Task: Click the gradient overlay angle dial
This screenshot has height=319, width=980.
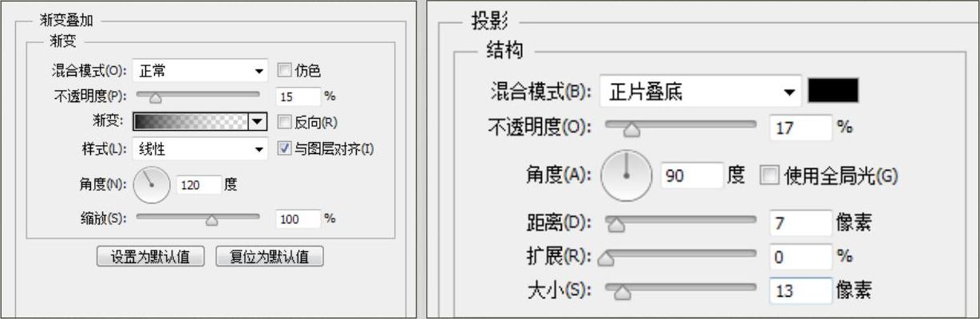Action: tap(151, 184)
